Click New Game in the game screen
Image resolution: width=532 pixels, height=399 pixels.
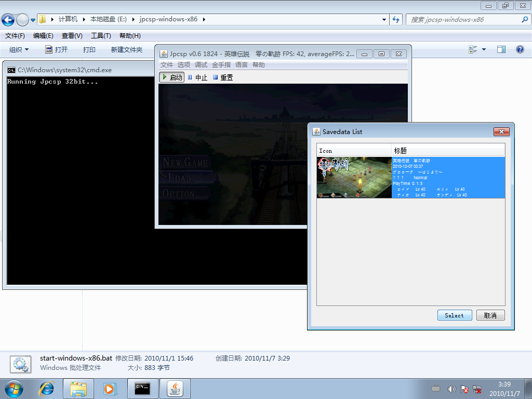pyautogui.click(x=185, y=163)
